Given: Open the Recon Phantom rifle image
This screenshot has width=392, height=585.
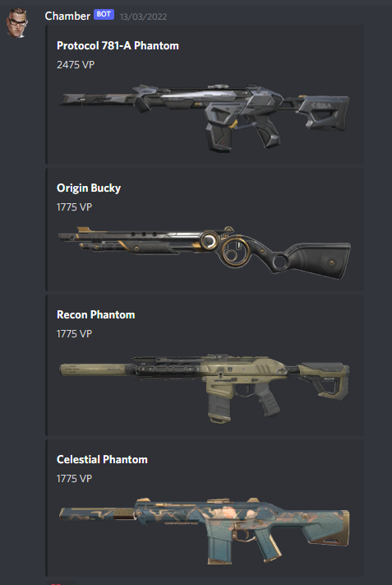Looking at the screenshot, I should (x=205, y=388).
